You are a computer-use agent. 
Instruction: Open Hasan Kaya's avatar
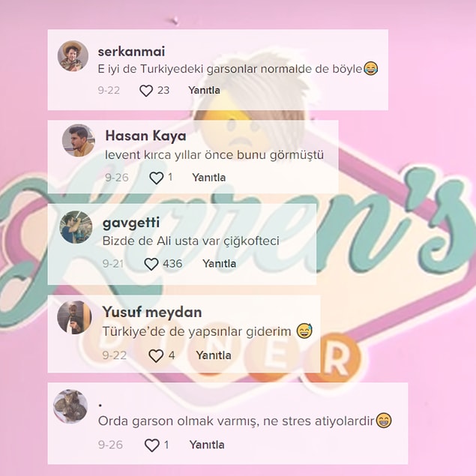(x=79, y=140)
